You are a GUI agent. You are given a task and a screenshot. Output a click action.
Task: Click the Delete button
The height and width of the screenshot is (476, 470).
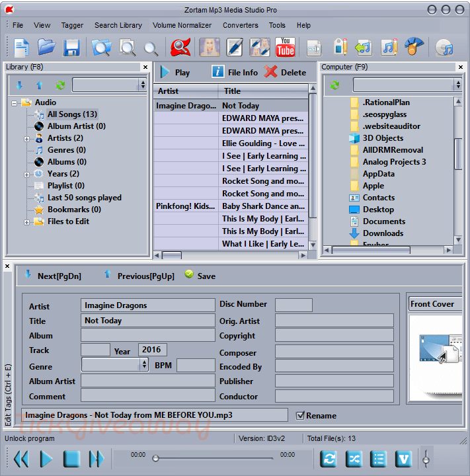click(285, 72)
